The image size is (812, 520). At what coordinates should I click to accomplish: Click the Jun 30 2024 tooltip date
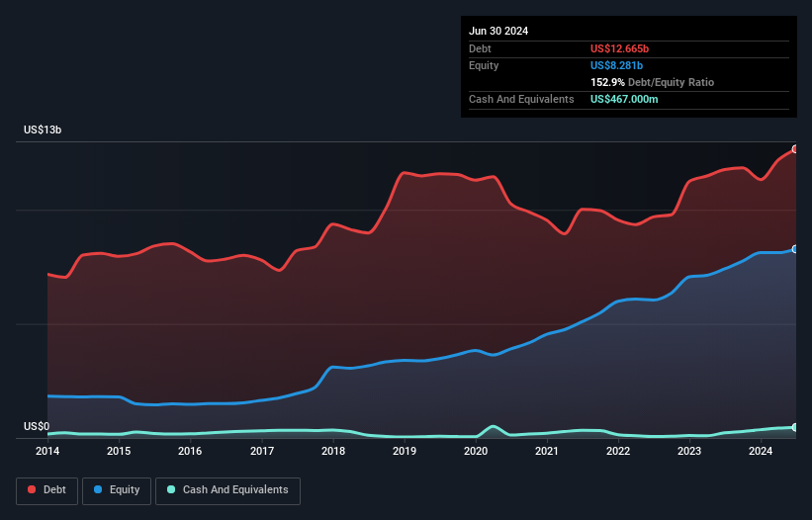498,31
